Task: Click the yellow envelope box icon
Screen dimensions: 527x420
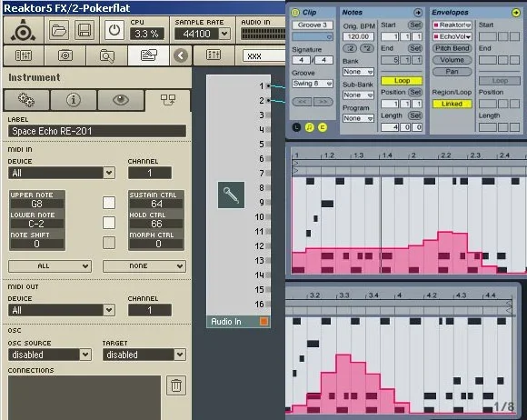Action: (322, 127)
